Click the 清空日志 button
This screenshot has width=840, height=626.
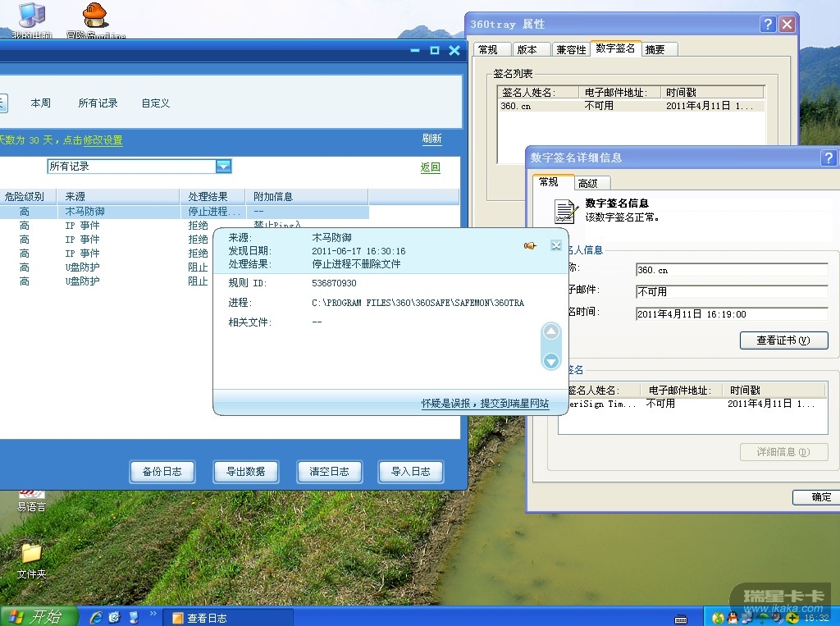click(329, 472)
